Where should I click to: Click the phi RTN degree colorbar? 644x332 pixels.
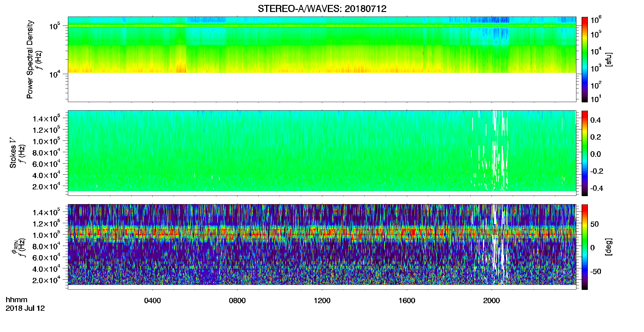(x=585, y=247)
